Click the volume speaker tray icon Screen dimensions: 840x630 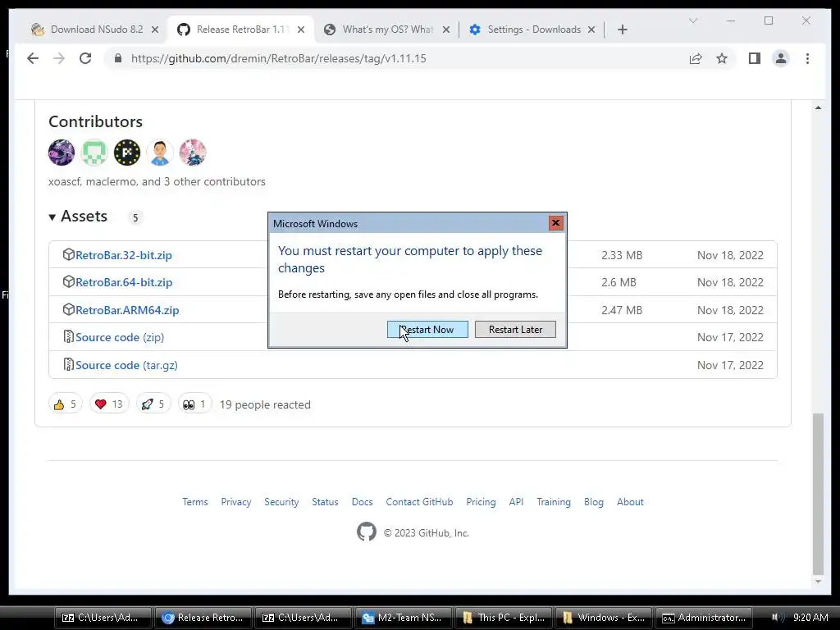point(778,618)
